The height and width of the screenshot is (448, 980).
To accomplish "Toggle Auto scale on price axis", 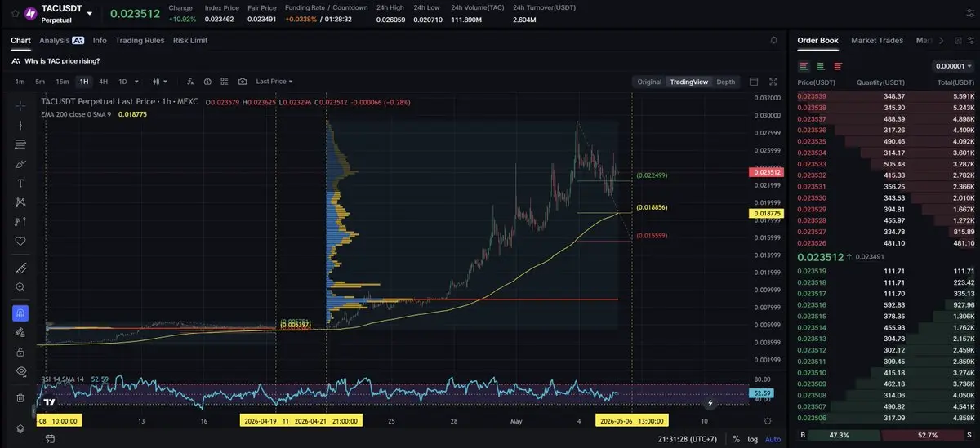I will pos(772,439).
